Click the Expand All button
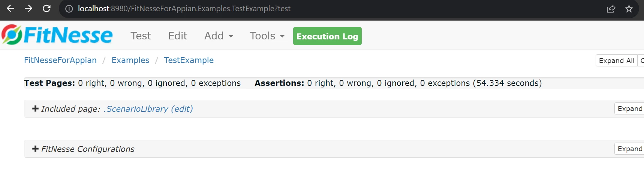This screenshot has width=644, height=191. click(617, 60)
